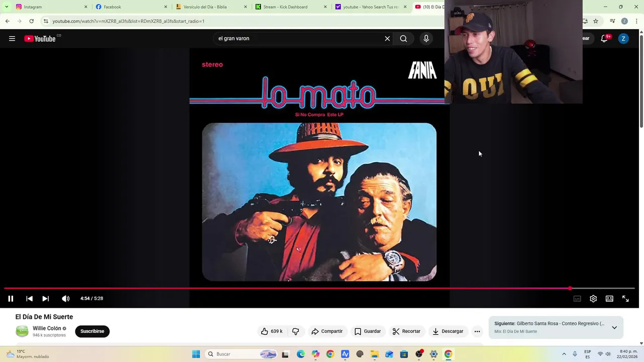Run the search with the magnifier button
Image resolution: width=644 pixels, height=362 pixels.
[404, 39]
